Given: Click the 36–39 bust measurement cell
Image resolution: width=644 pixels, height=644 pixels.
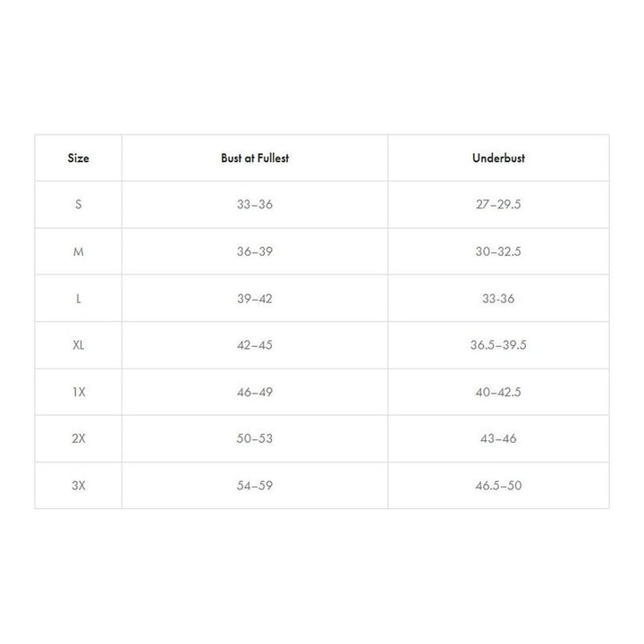Looking at the screenshot, I should point(255,251).
